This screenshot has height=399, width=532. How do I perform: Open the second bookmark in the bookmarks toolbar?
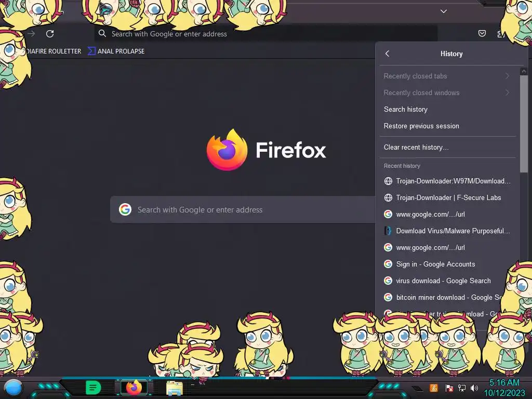(116, 51)
